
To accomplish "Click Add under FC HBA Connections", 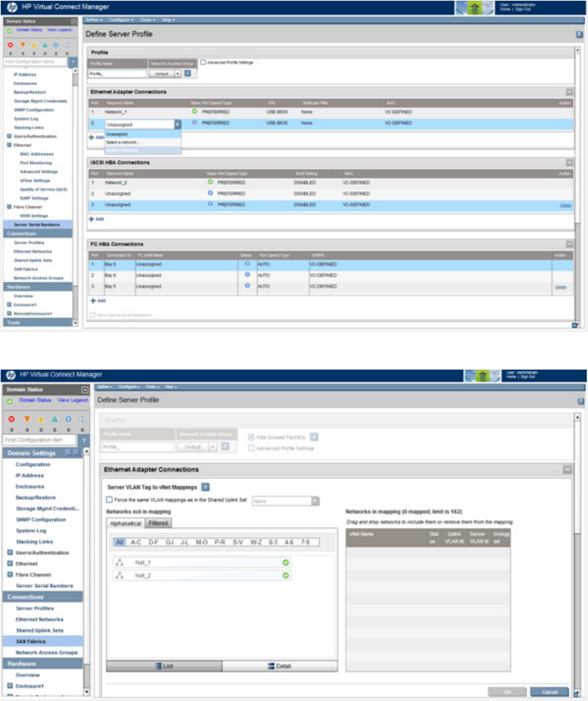I will [98, 301].
